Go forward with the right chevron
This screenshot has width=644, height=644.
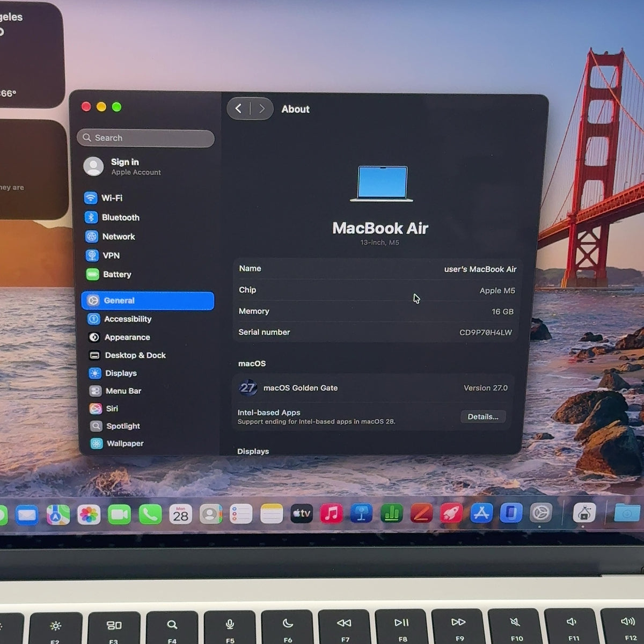point(262,109)
